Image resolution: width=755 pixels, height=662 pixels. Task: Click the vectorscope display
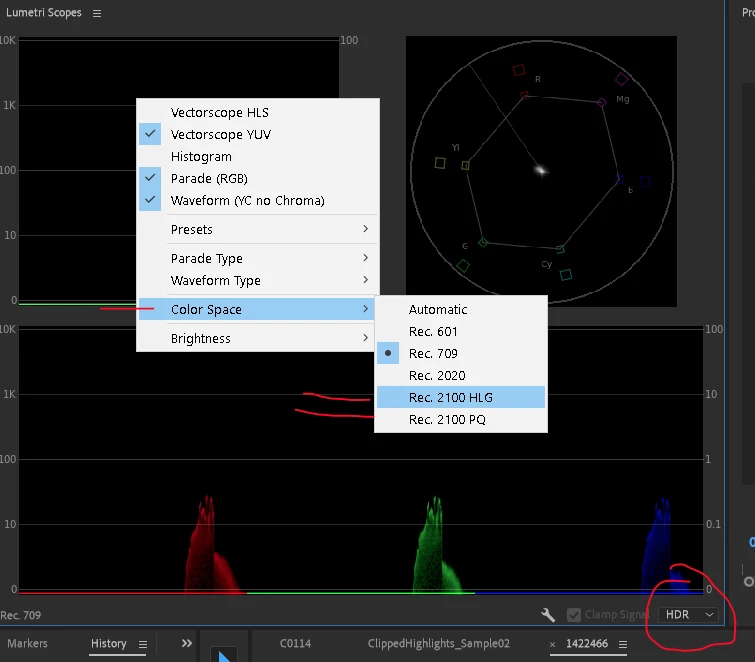pos(541,171)
